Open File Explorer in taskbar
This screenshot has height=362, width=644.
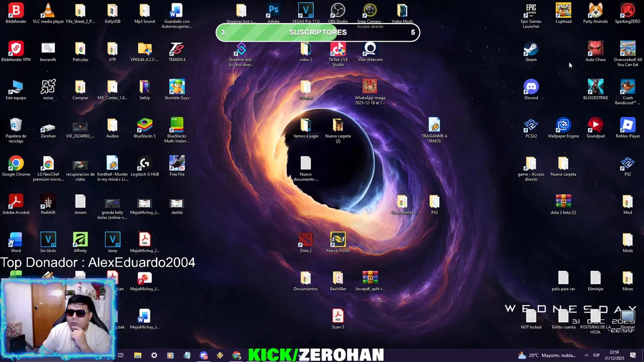tap(137, 355)
